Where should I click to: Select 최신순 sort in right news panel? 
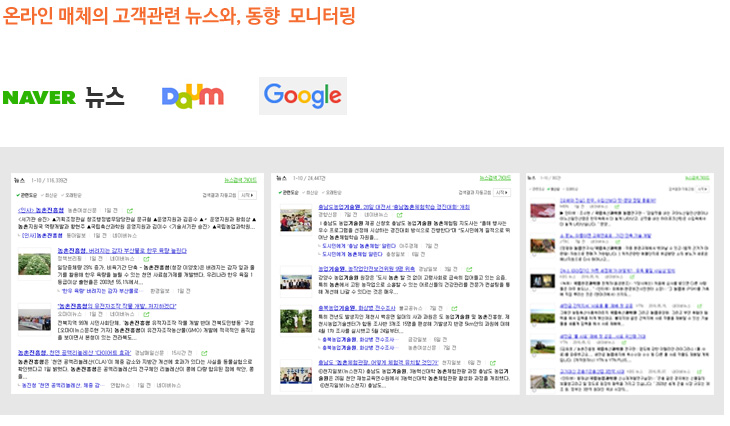coord(554,189)
